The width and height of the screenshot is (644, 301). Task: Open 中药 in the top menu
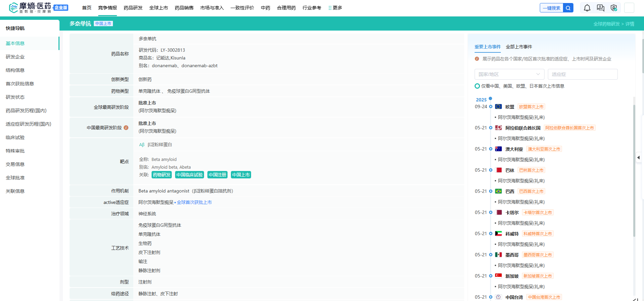[266, 8]
